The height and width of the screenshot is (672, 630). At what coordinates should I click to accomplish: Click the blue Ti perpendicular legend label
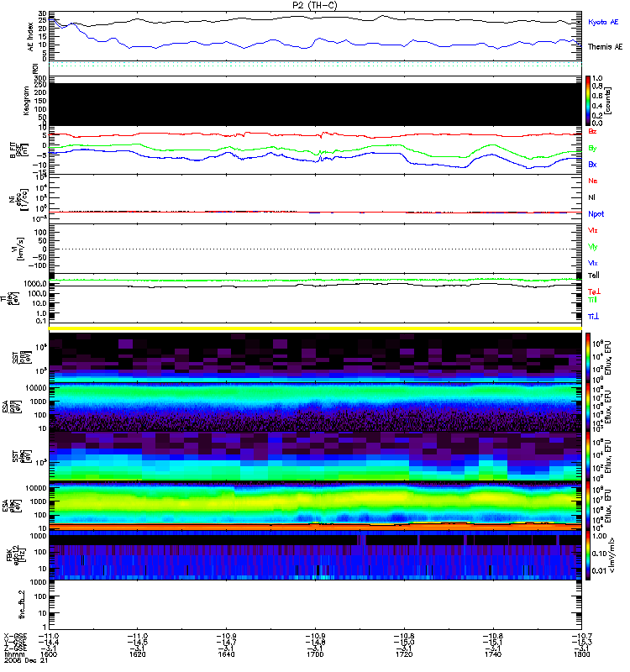tap(593, 317)
